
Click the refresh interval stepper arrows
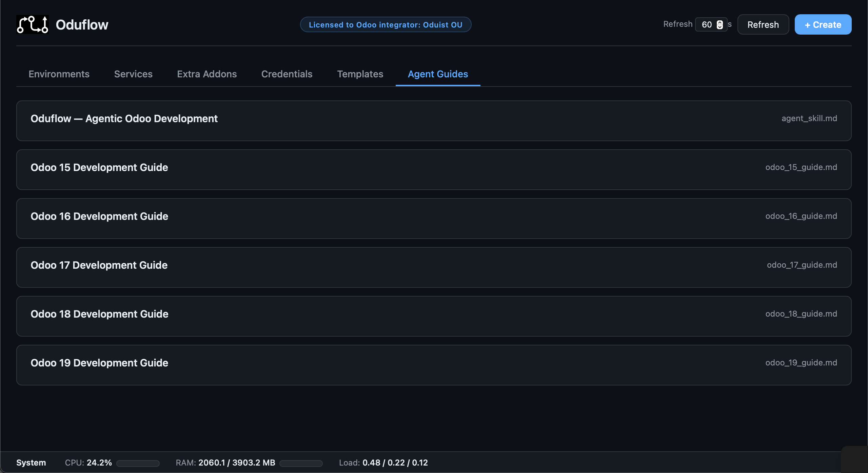point(719,25)
